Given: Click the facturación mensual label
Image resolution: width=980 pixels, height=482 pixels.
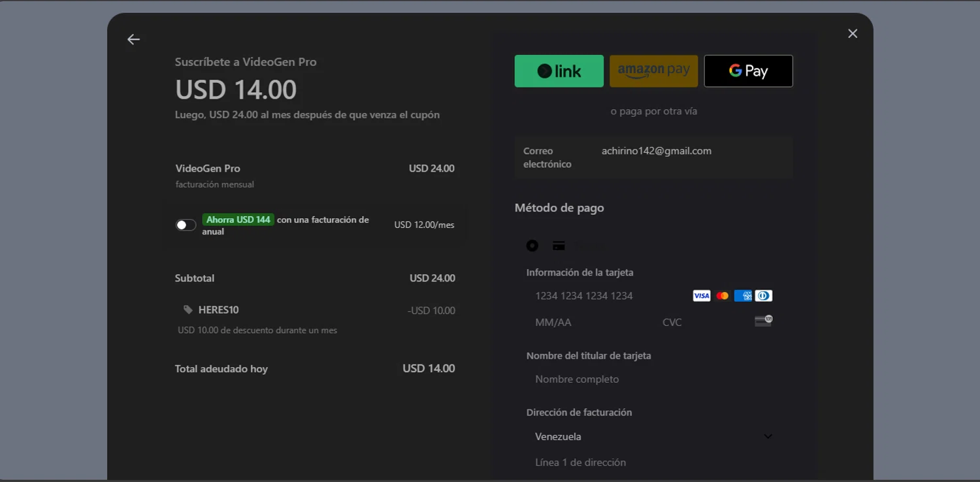Looking at the screenshot, I should [215, 185].
